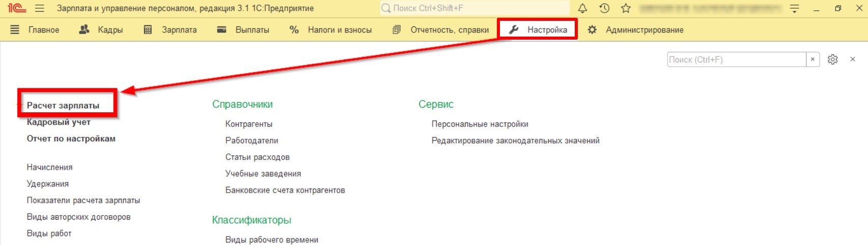This screenshot has height=245, width=868.
Task: Click the Главное list icon
Action: (15, 30)
